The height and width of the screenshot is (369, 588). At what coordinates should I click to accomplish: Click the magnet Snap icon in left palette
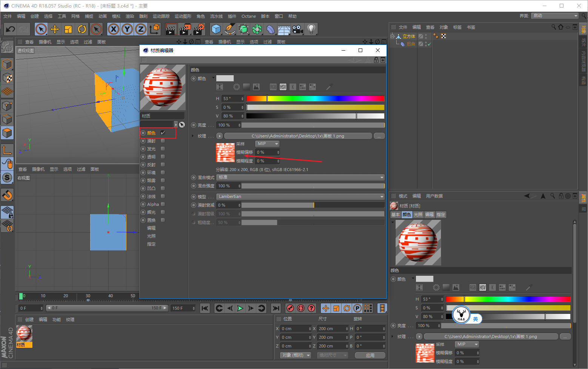coord(7,195)
